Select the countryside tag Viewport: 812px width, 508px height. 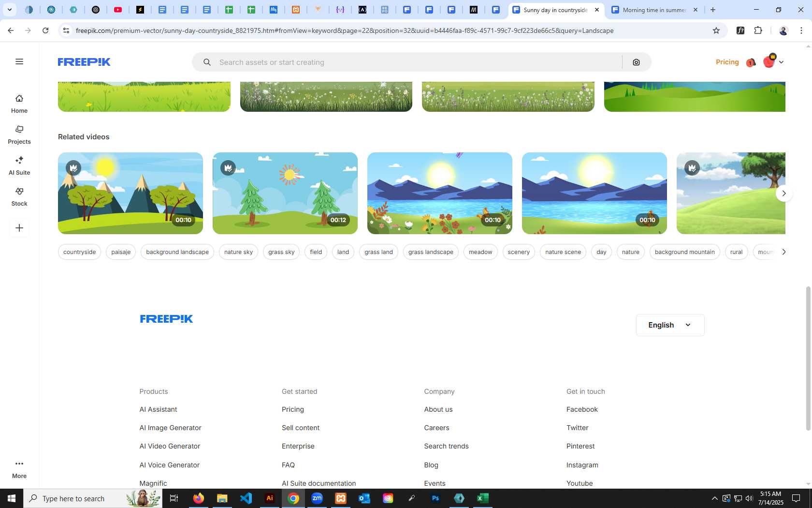click(79, 252)
